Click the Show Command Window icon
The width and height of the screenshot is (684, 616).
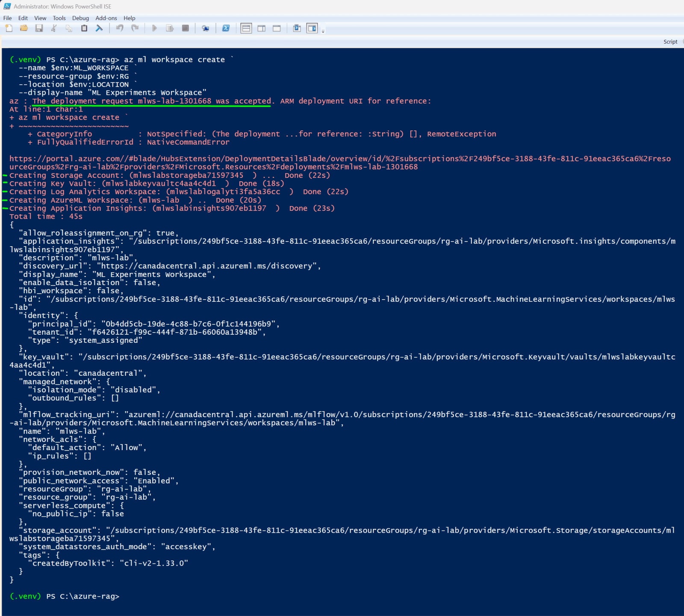coord(297,28)
